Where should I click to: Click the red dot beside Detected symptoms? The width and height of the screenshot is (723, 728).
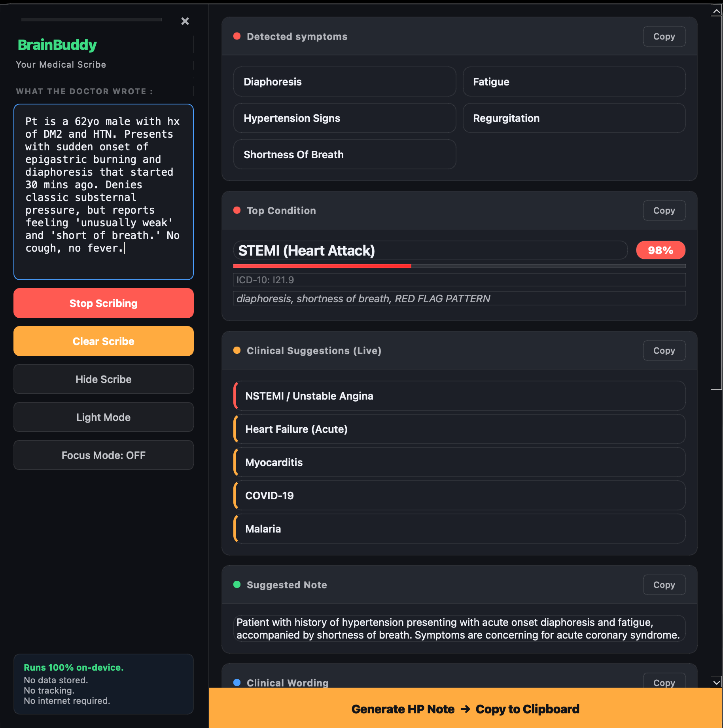point(237,36)
